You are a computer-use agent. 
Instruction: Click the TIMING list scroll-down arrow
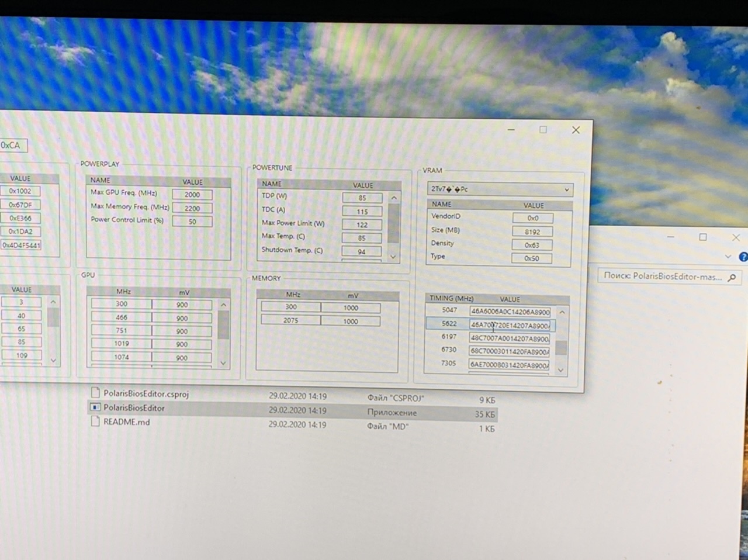click(561, 369)
